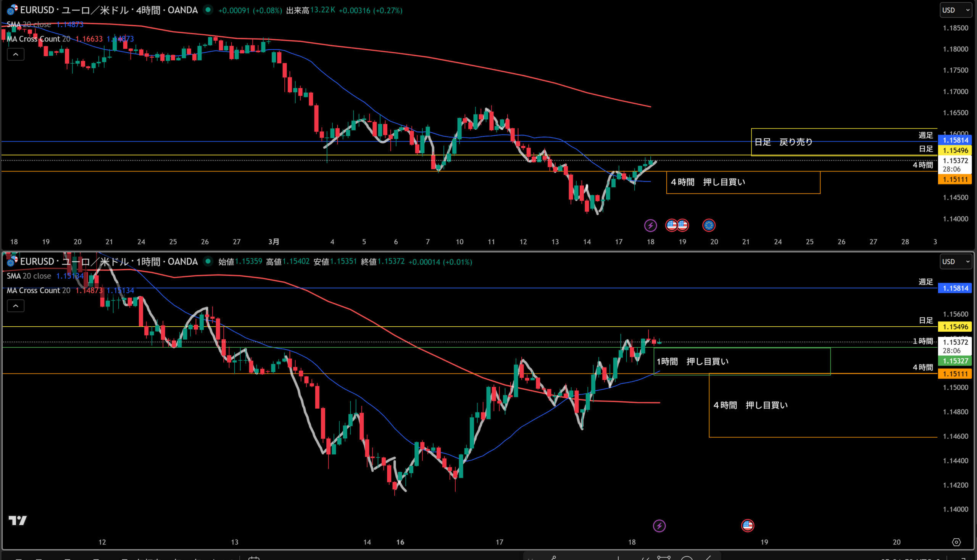The width and height of the screenshot is (977, 560).
Task: Open the USD currency dropdown on the upper chart
Action: [956, 10]
